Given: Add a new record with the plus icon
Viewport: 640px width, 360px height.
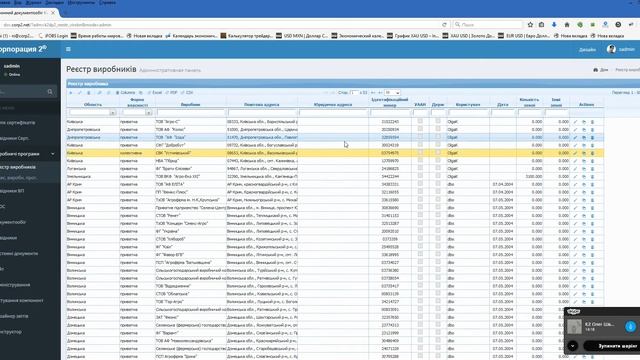Looking at the screenshot, I should pyautogui.click(x=71, y=93).
